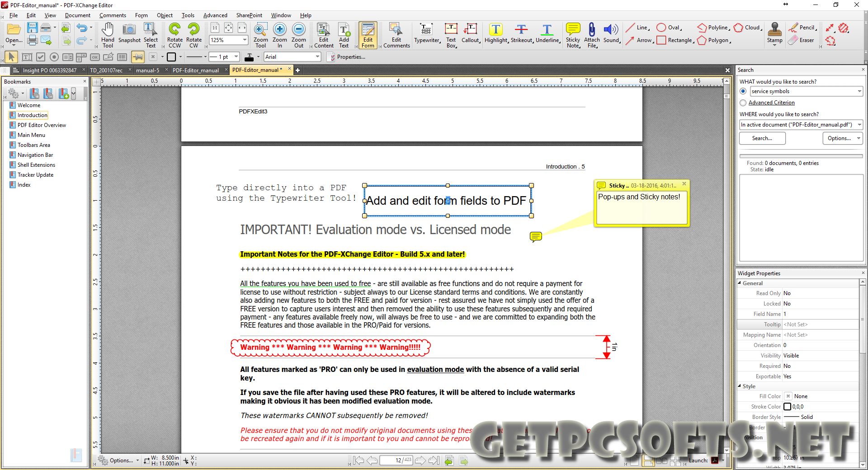Click the Search... button

click(762, 138)
